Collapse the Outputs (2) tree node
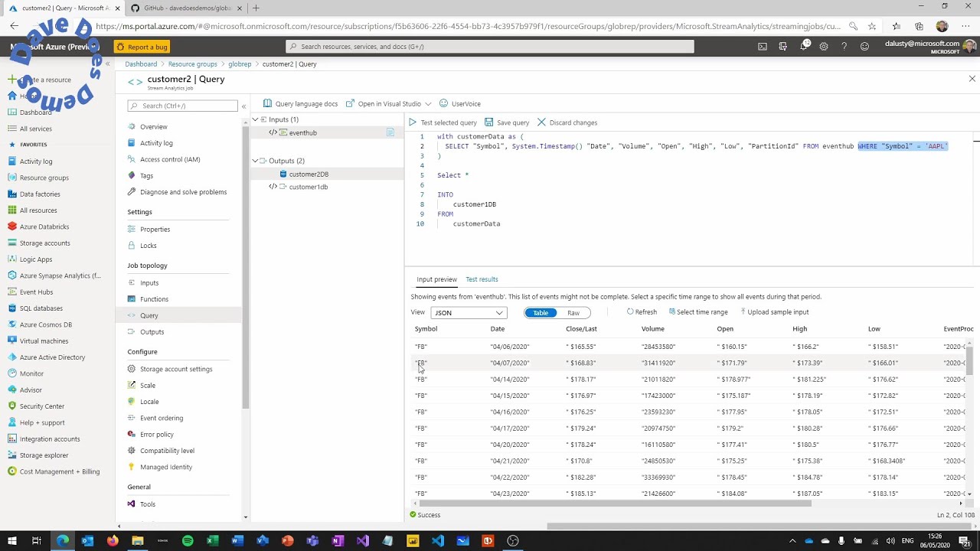The height and width of the screenshot is (551, 980). (255, 161)
